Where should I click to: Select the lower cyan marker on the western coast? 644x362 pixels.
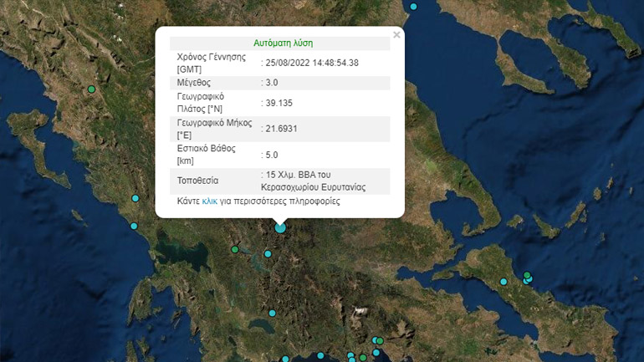coord(134,227)
